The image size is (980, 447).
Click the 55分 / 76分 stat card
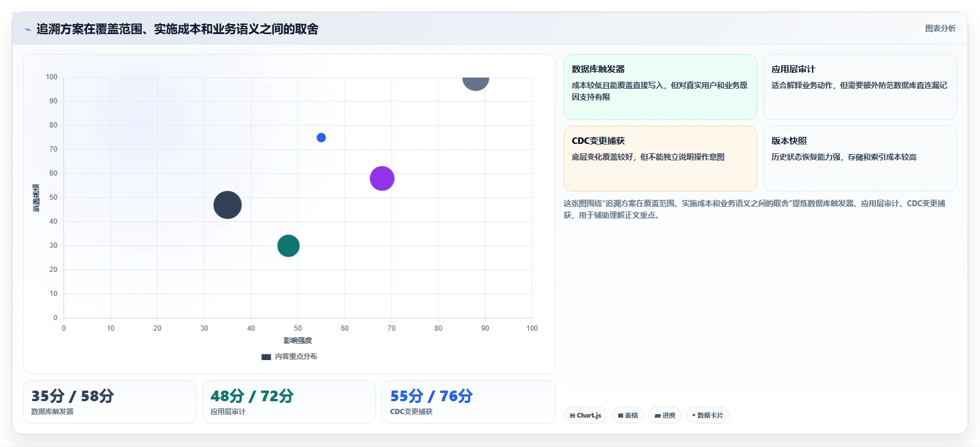[x=469, y=402]
